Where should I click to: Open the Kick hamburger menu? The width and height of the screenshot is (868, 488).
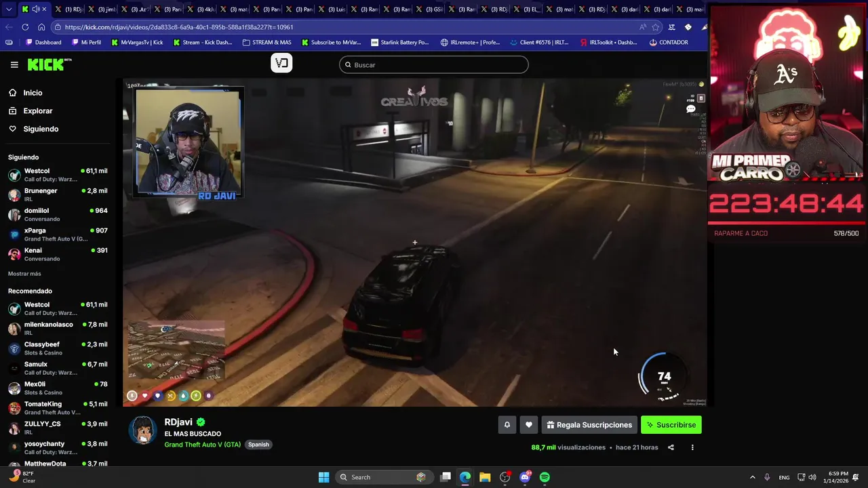(x=14, y=64)
